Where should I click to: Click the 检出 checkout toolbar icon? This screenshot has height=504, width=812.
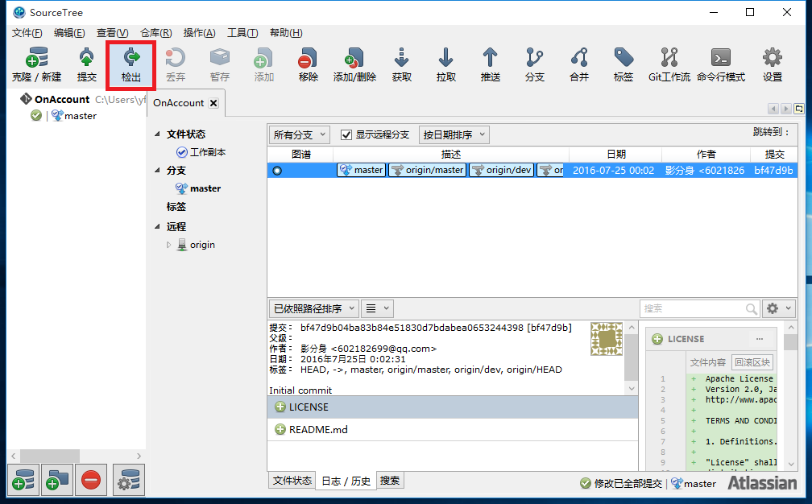pos(131,64)
